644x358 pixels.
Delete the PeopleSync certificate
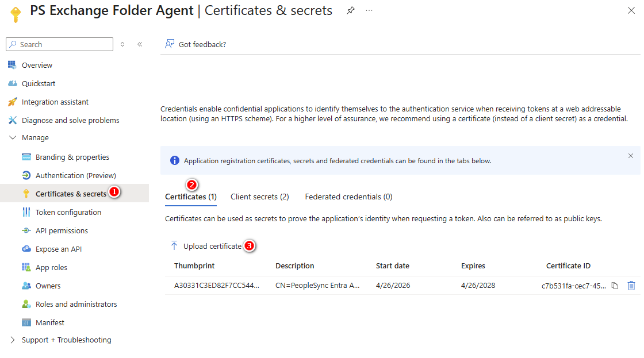click(x=631, y=286)
